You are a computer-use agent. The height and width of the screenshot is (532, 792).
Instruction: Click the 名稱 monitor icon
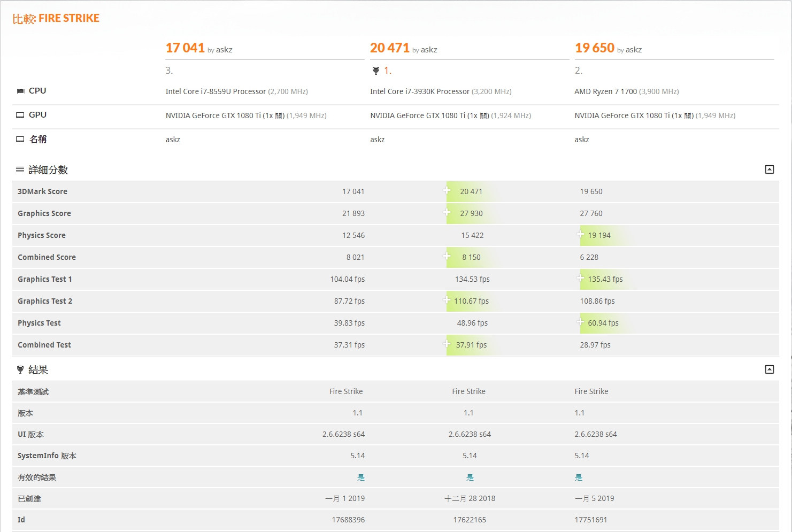(20, 140)
